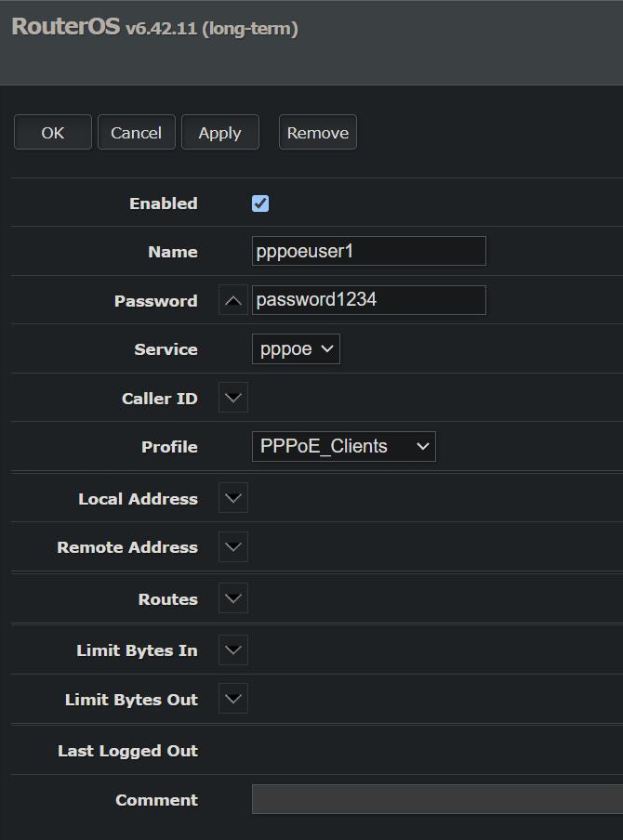Cancel the PPP secret changes
623x840 pixels.
136,132
